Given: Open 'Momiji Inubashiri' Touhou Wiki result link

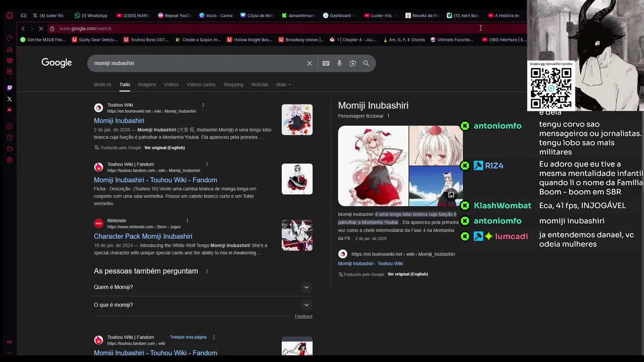Looking at the screenshot, I should 119,121.
